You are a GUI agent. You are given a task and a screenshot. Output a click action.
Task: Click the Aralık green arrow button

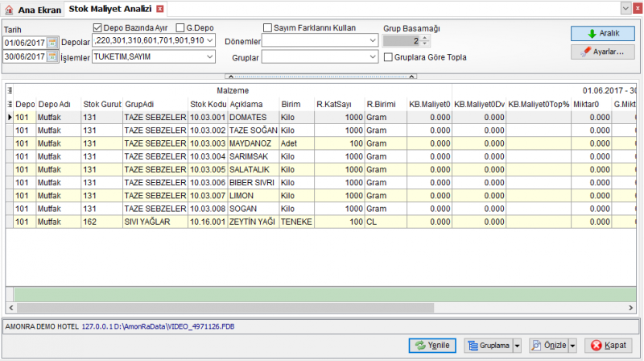602,33
